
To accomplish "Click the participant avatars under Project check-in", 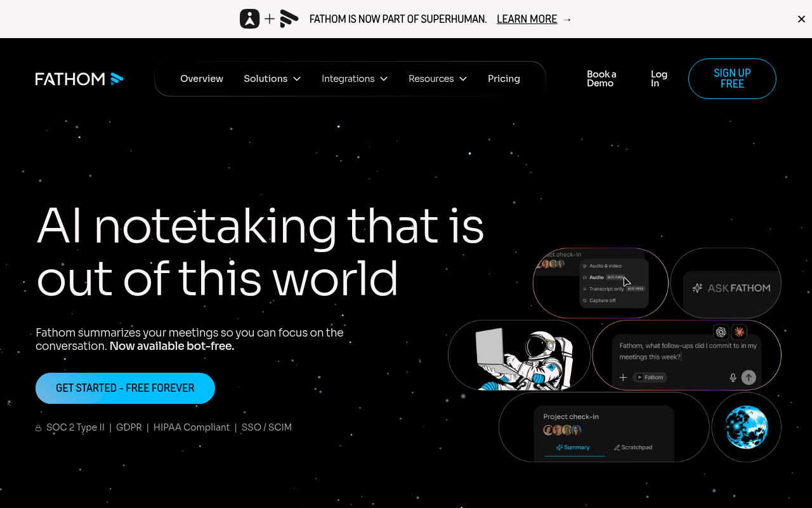I will click(x=562, y=430).
